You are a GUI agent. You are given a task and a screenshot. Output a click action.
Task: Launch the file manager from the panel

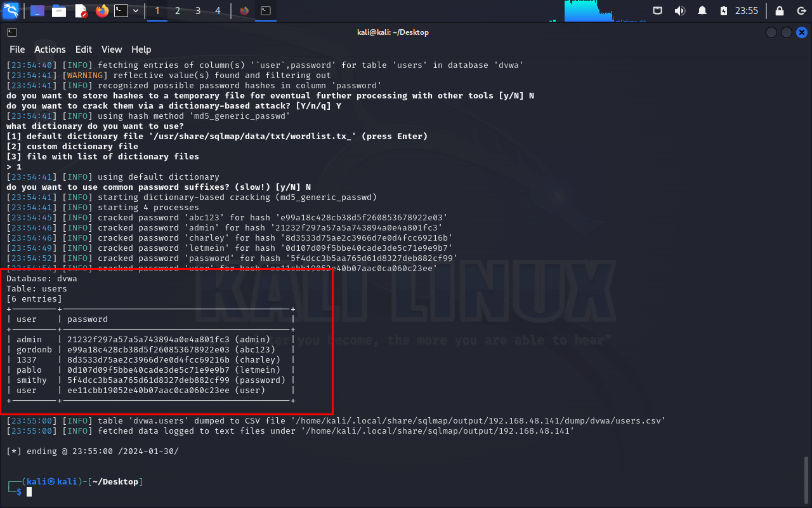tap(59, 11)
